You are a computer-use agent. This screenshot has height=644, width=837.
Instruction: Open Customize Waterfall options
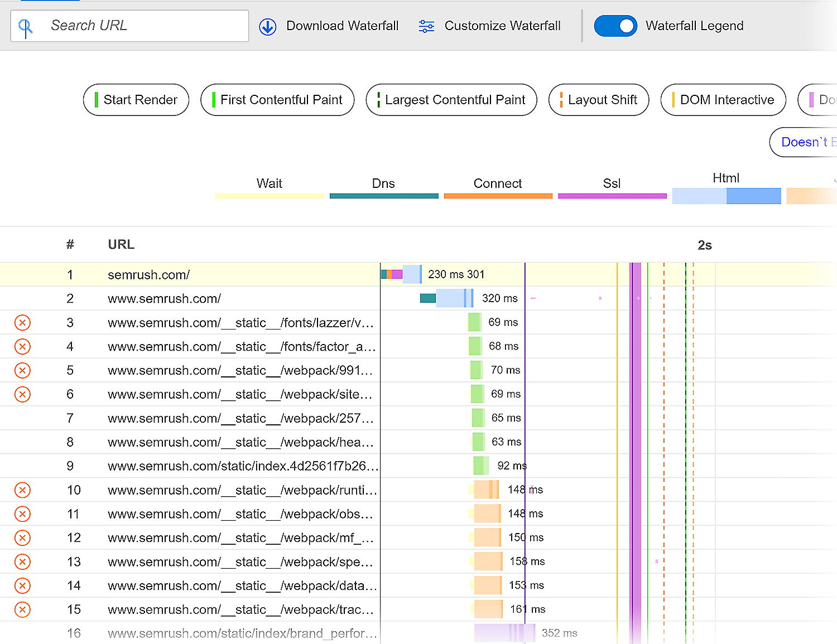click(502, 26)
